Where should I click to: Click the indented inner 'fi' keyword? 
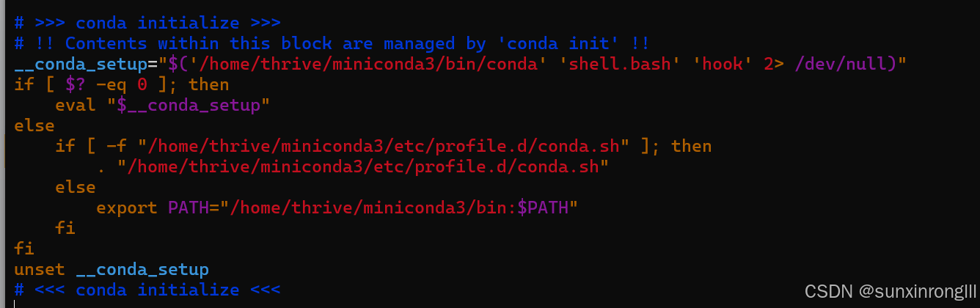[65, 228]
